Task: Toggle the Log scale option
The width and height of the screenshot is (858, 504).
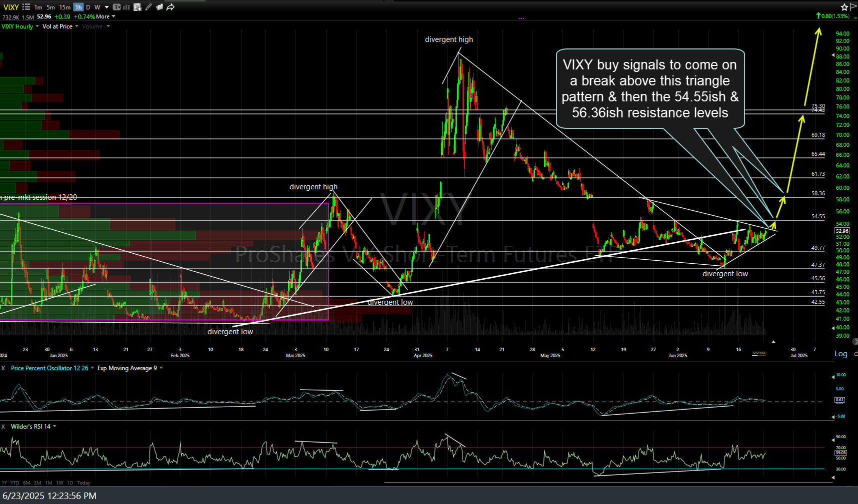Action: (840, 354)
